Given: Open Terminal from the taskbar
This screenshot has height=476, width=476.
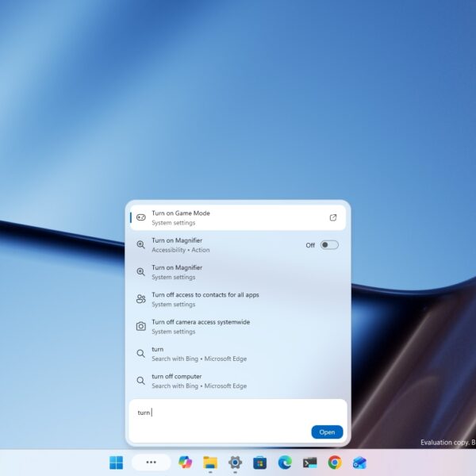Looking at the screenshot, I should click(309, 463).
